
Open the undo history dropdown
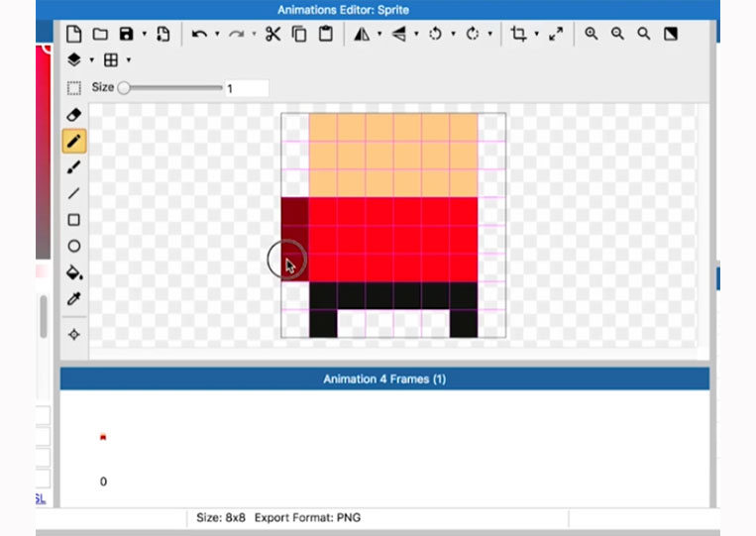coord(217,34)
